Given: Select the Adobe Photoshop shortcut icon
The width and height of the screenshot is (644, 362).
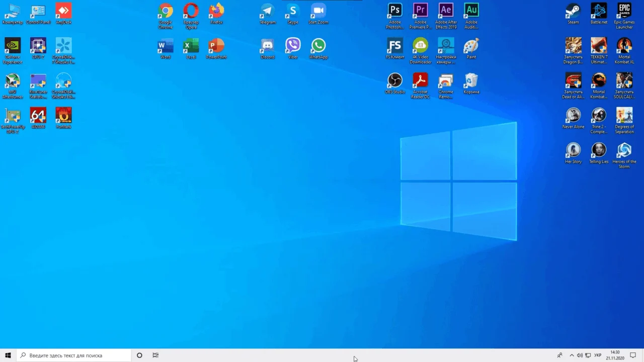Looking at the screenshot, I should coord(395,16).
